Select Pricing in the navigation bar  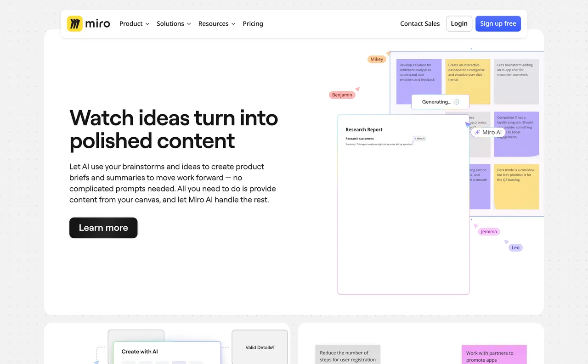click(x=253, y=23)
